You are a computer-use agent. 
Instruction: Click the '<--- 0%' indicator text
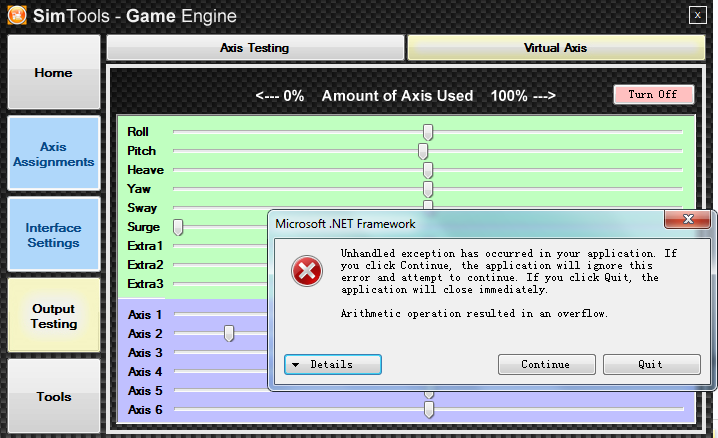pyautogui.click(x=280, y=96)
